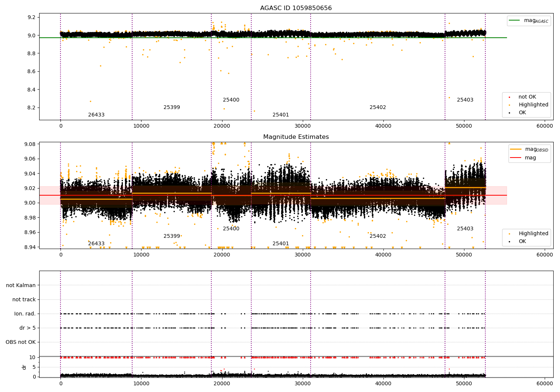This screenshot has width=560, height=392.
Task: Select obsid label 25400 in top panel
Action: pyautogui.click(x=231, y=100)
